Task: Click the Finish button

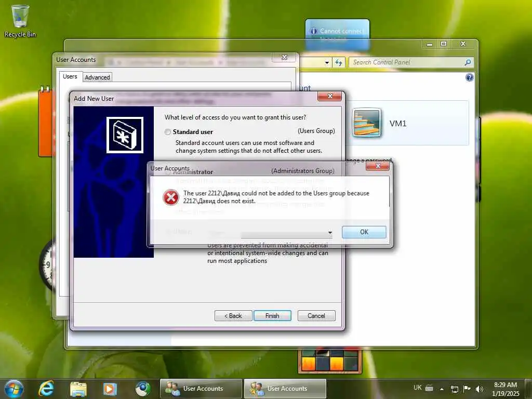Action: click(x=272, y=315)
